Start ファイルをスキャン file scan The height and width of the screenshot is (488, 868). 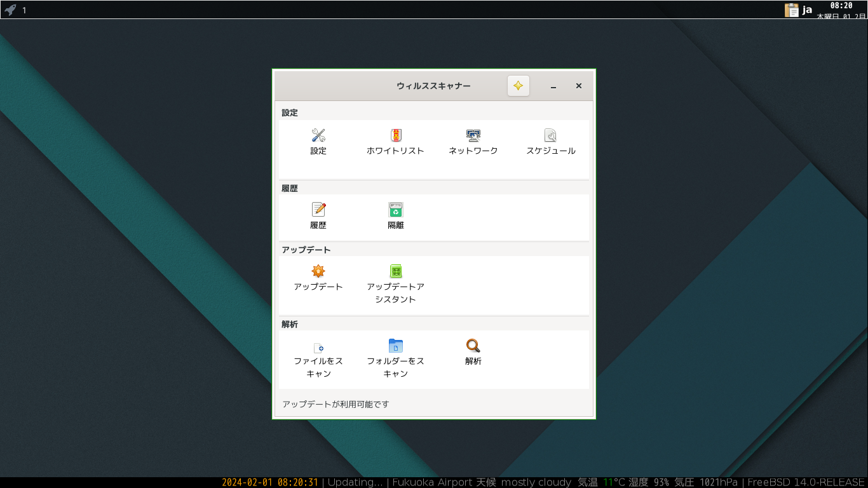[x=318, y=347]
